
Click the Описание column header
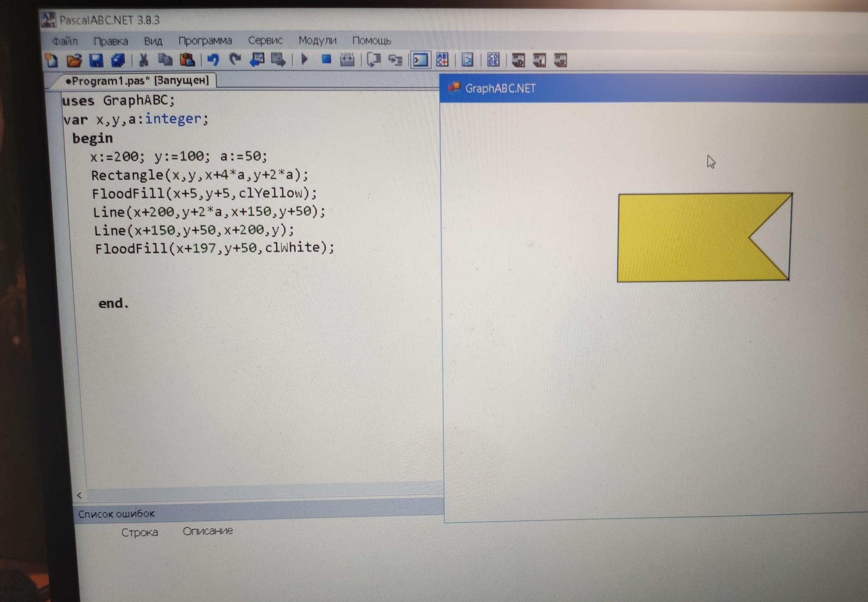(207, 531)
